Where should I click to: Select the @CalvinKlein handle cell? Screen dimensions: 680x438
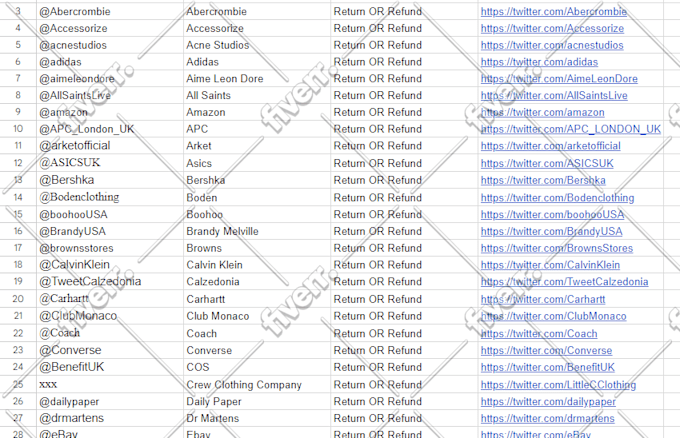coord(110,265)
